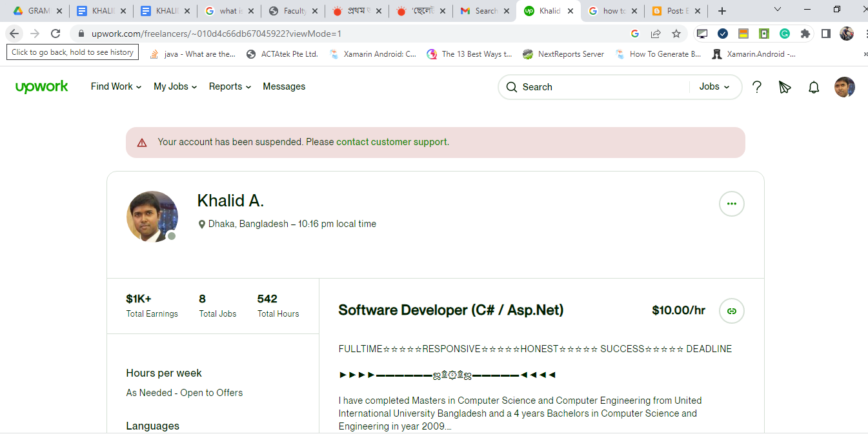
Task: Click the browser forward arrow
Action: (35, 34)
